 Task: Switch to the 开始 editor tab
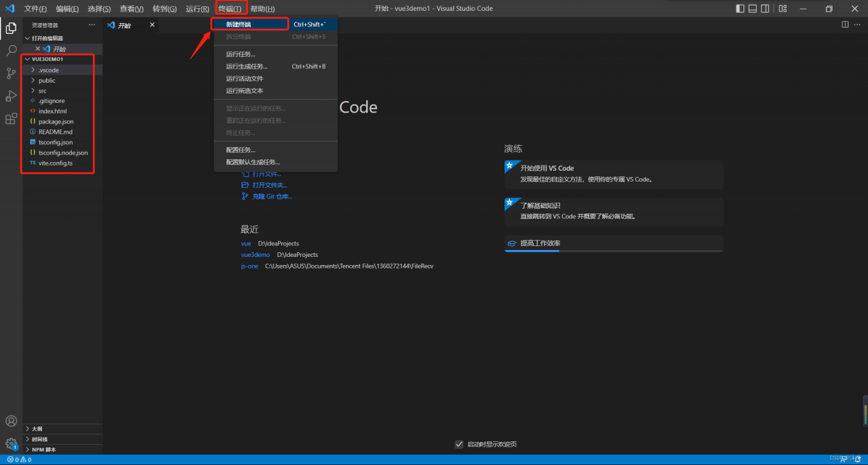(130, 25)
